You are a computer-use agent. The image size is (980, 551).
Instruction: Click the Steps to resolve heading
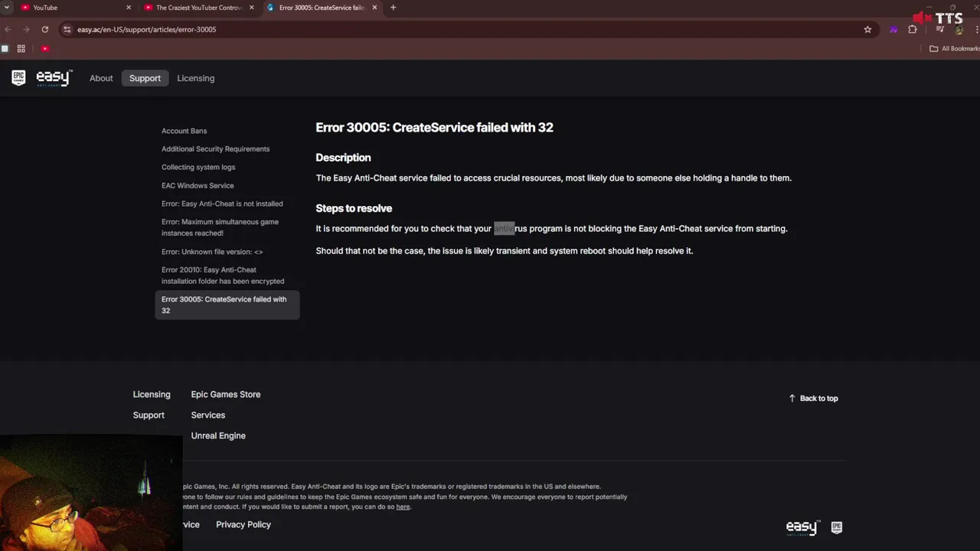pos(354,208)
